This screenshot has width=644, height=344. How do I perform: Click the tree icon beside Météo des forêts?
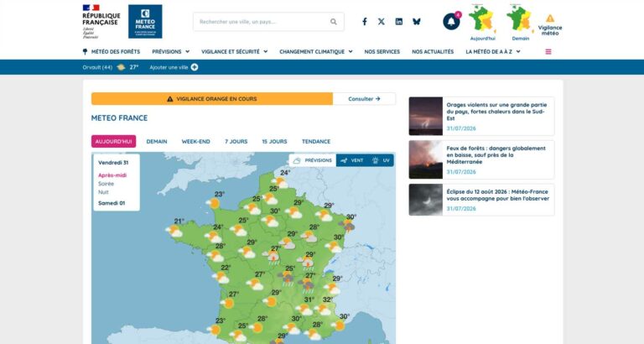(85, 52)
